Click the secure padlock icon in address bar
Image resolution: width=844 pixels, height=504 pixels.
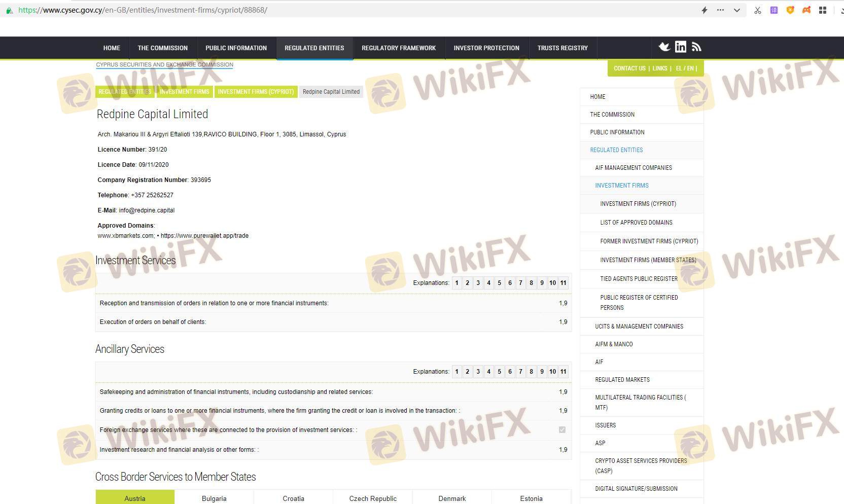point(9,10)
